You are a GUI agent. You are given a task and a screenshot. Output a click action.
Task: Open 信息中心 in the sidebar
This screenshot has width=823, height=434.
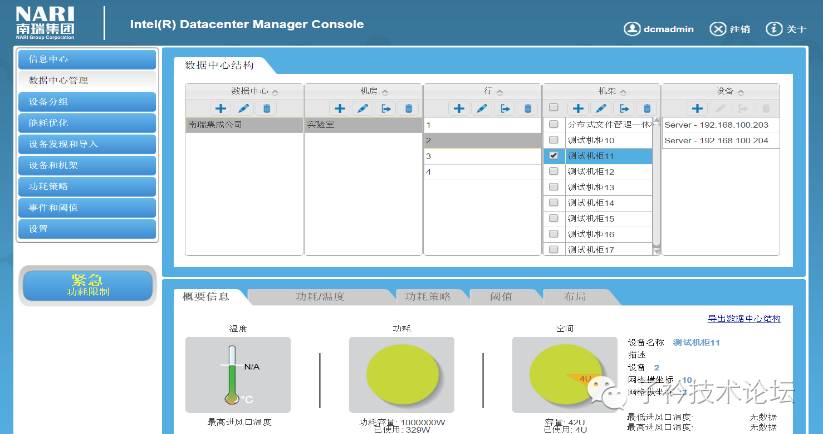pos(87,59)
